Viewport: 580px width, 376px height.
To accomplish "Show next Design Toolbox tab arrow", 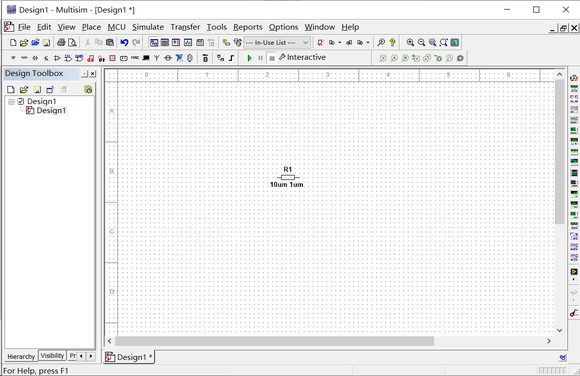I will click(x=91, y=356).
